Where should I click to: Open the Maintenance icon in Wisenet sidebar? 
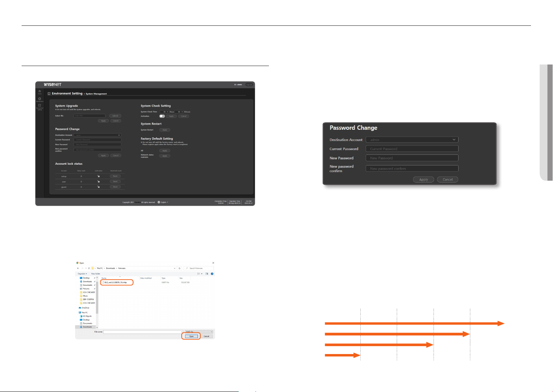39,99
